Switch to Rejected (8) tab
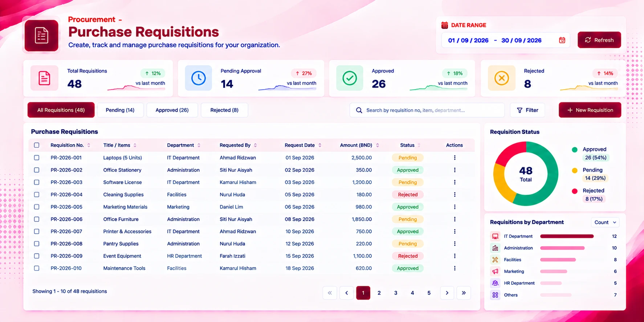Image resolution: width=644 pixels, height=322 pixels. (224, 110)
